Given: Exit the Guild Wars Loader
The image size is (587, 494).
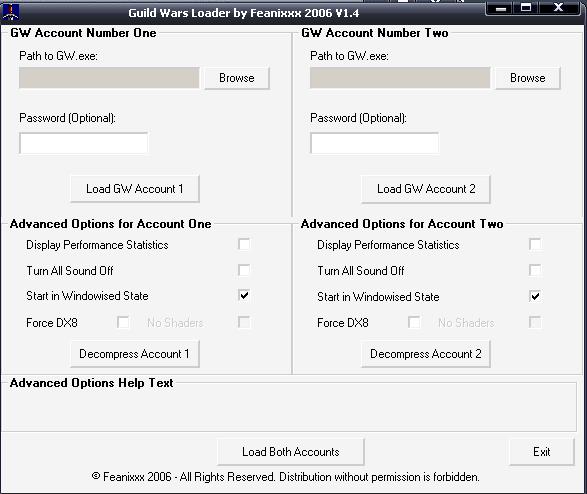Looking at the screenshot, I should click(x=542, y=452).
